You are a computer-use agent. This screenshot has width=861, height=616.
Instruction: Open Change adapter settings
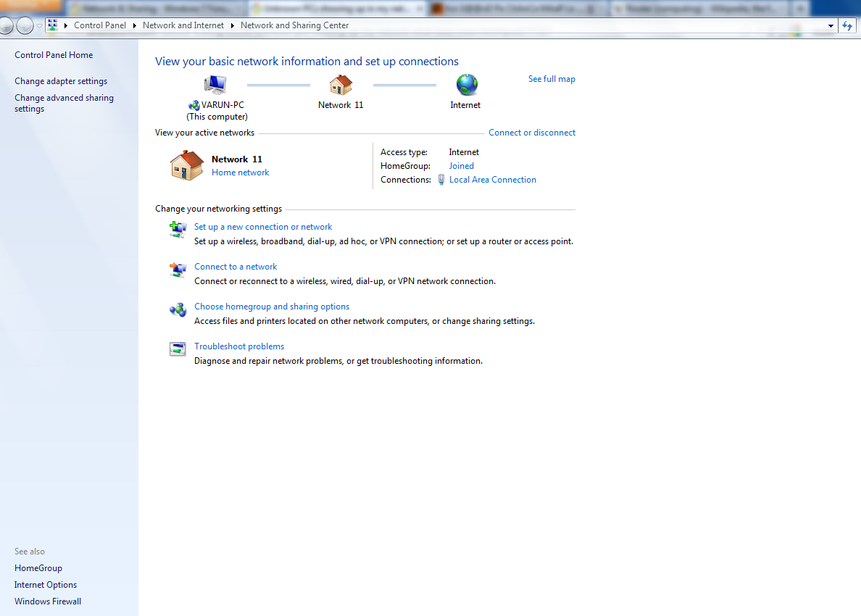61,80
